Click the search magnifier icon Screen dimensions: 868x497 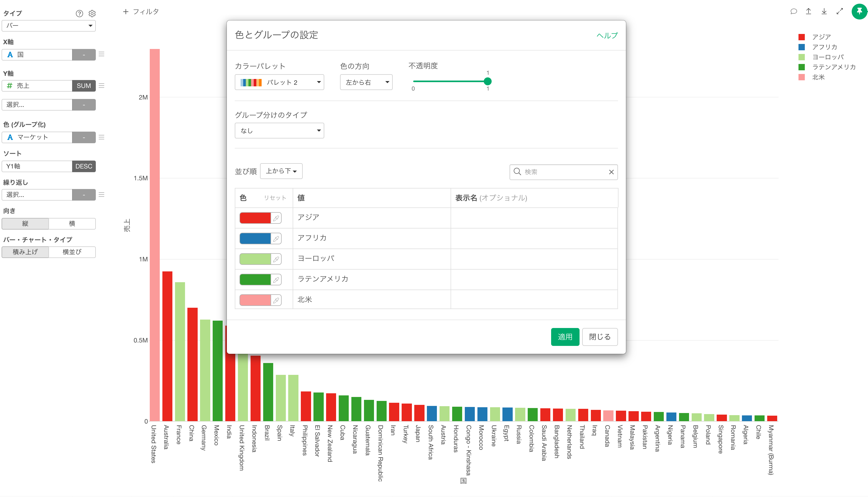pos(517,172)
